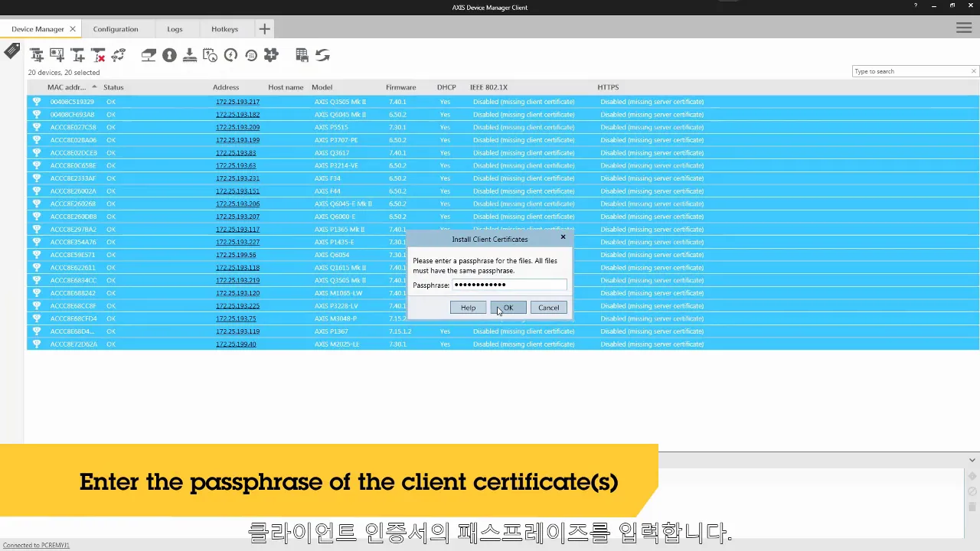Click the refresh devices circular arrows icon
The height and width of the screenshot is (551, 980).
click(119, 55)
